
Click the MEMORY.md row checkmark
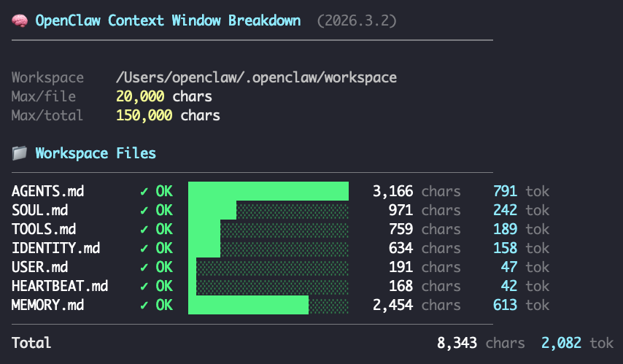coord(144,306)
